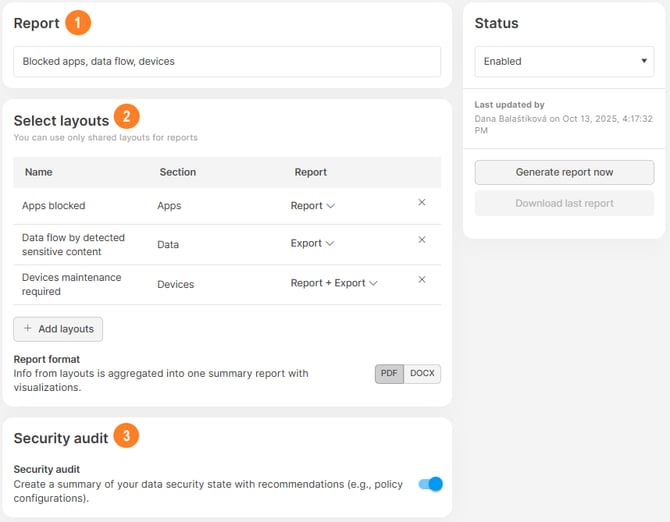Open Report + Export dropdown for Devices

pos(334,283)
